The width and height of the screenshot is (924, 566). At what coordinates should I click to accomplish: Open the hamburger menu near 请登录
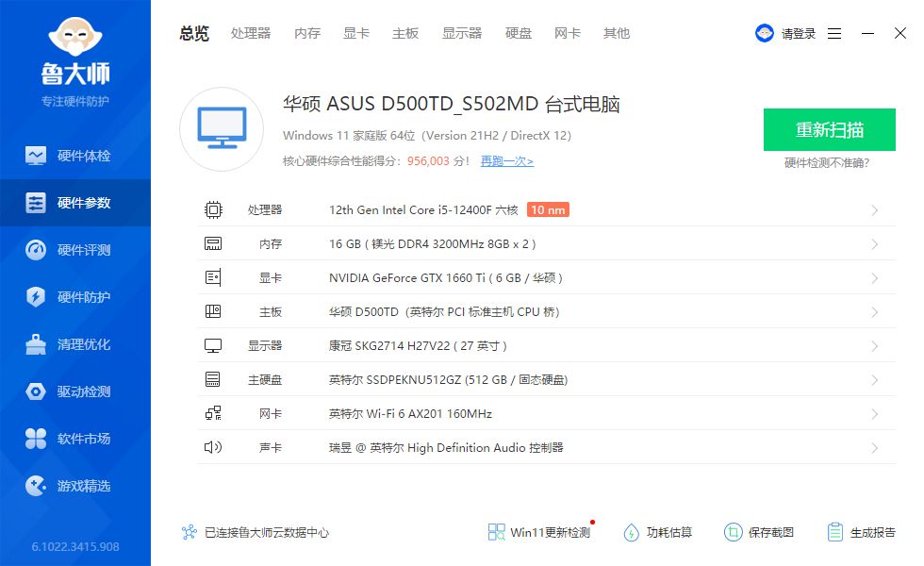pyautogui.click(x=833, y=32)
